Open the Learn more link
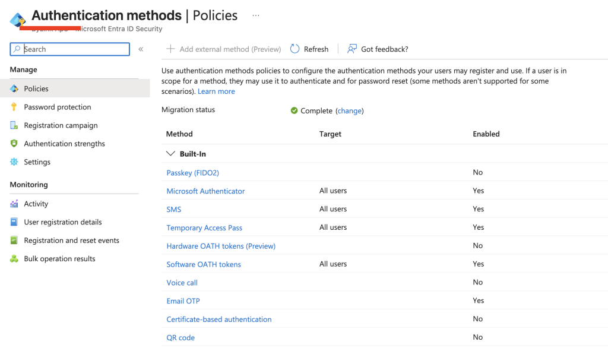608x364 pixels. (216, 91)
